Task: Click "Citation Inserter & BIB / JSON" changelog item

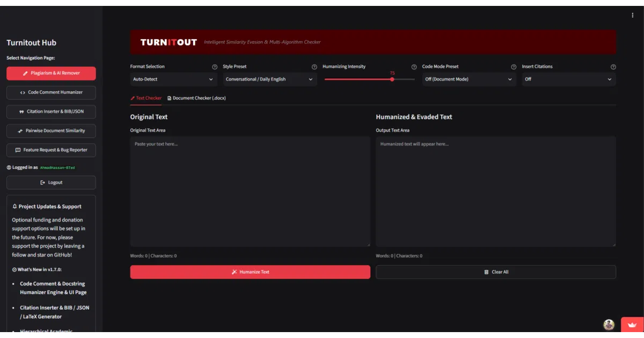Action: pos(55,312)
